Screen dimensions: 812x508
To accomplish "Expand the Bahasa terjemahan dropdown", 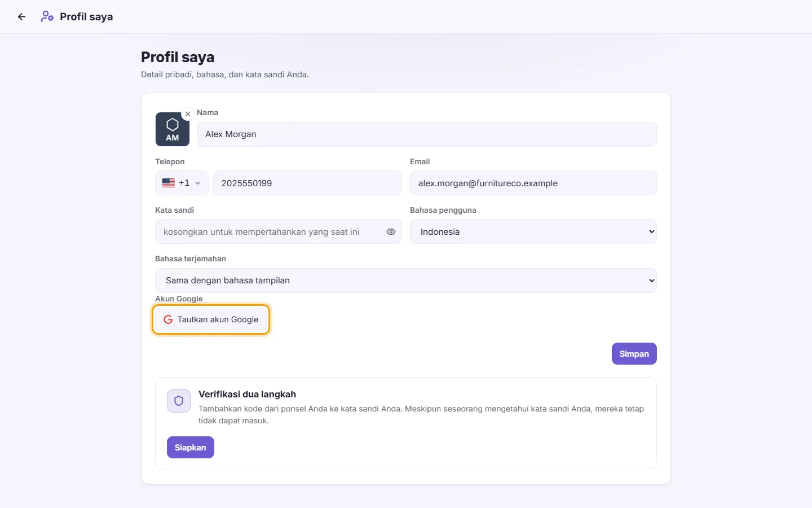I will 406,281.
